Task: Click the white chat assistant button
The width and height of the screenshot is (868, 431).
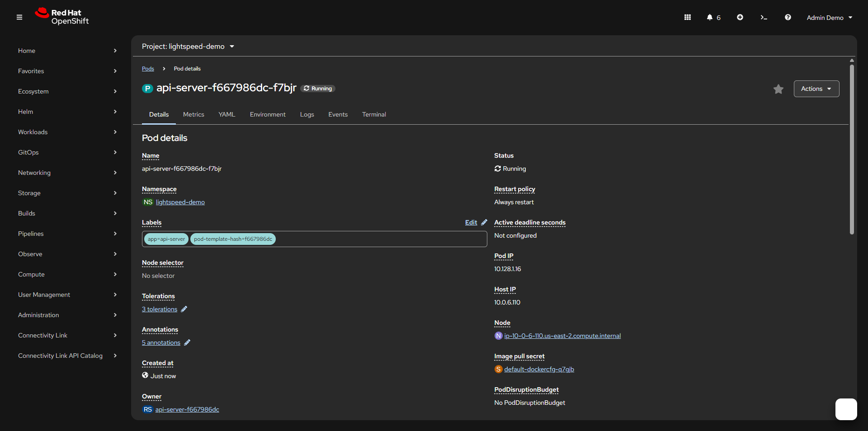Action: coord(846,409)
